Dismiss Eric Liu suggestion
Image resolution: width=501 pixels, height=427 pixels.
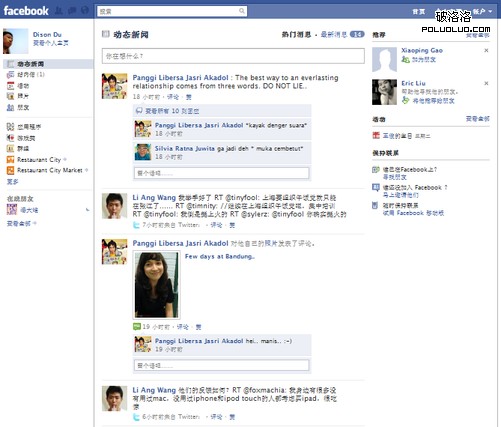pos(486,83)
